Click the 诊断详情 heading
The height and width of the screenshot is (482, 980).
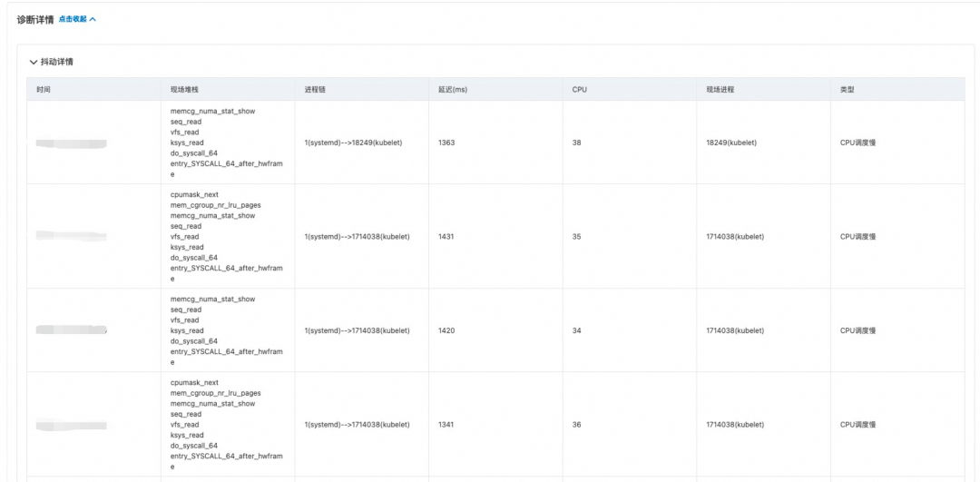[35, 19]
